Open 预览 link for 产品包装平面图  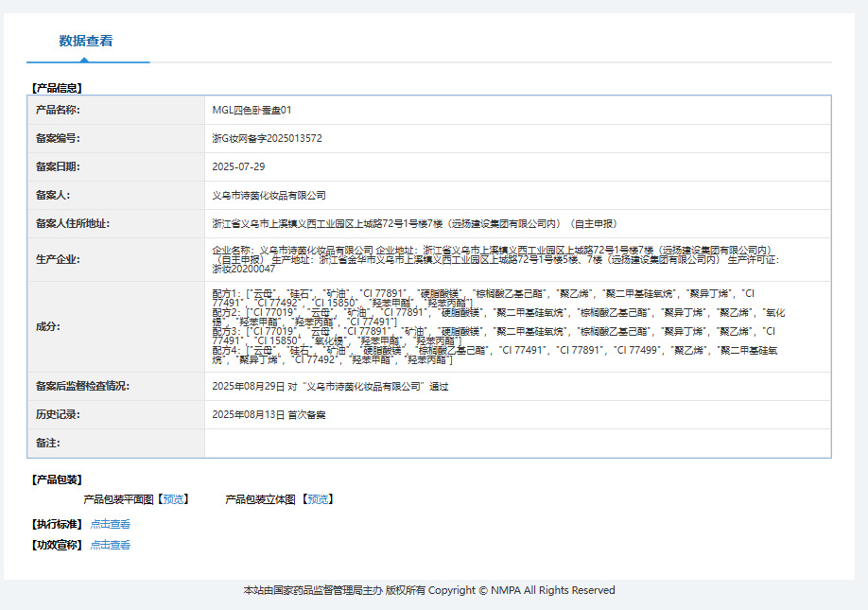click(173, 499)
